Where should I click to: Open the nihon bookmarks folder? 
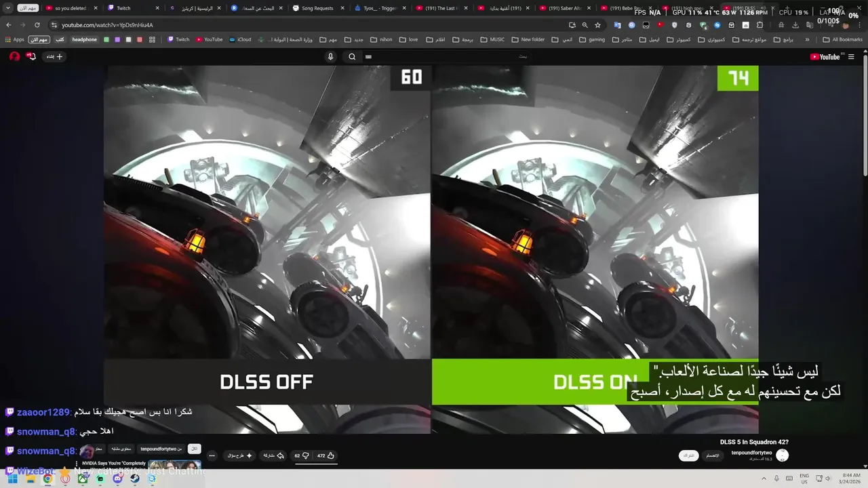pyautogui.click(x=382, y=39)
